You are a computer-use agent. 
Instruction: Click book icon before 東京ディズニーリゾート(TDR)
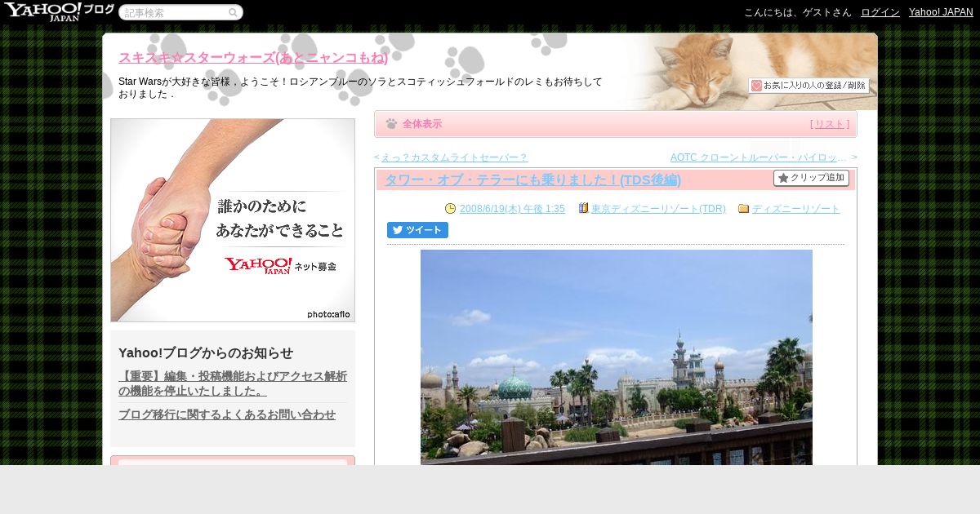[583, 208]
